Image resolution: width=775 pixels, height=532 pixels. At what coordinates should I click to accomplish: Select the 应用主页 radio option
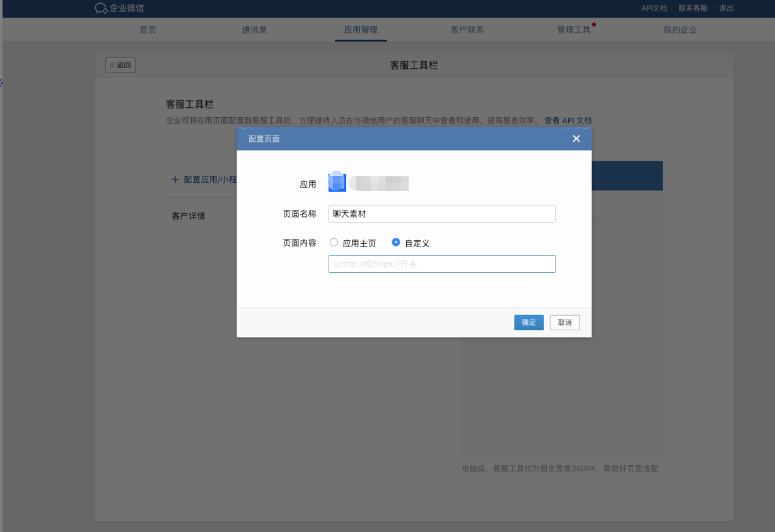click(x=334, y=242)
